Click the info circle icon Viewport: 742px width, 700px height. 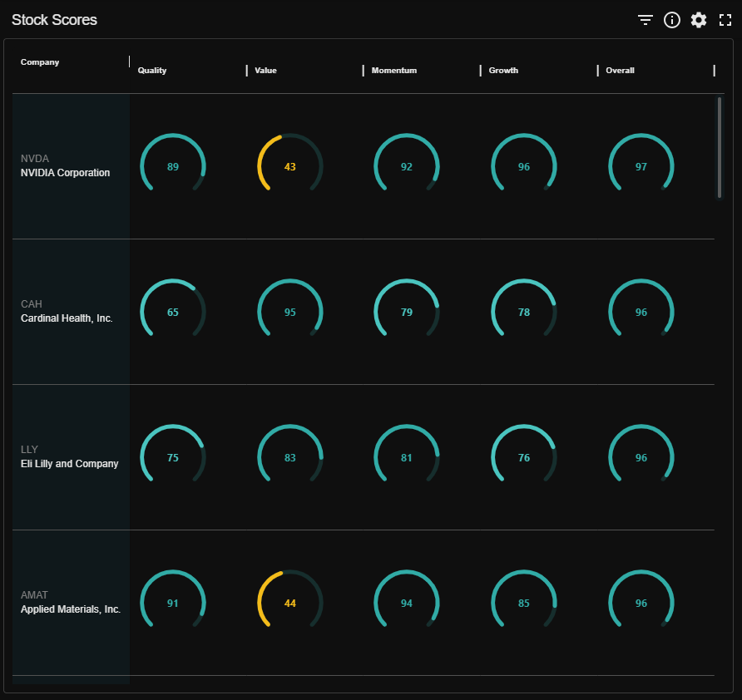pos(672,20)
